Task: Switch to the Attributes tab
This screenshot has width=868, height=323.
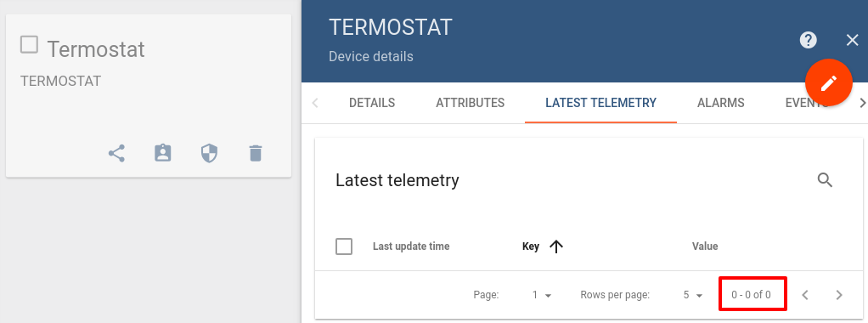Action: click(470, 103)
